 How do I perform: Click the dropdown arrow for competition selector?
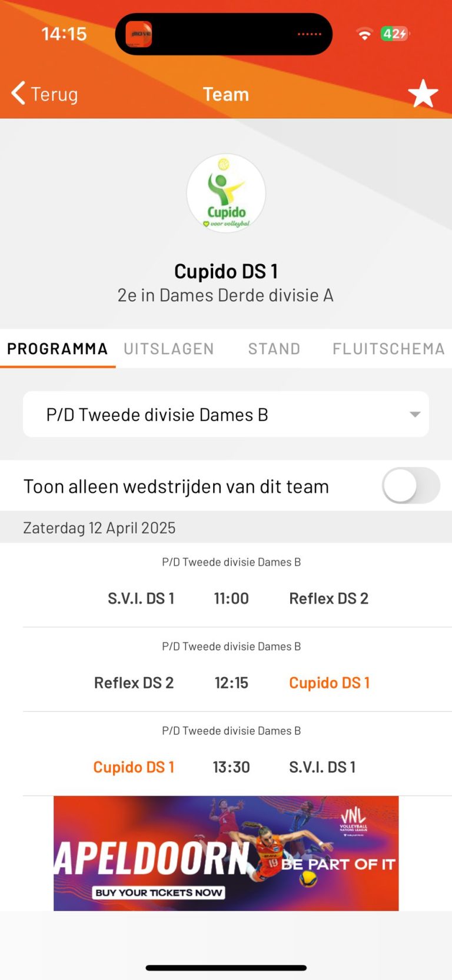(x=415, y=415)
